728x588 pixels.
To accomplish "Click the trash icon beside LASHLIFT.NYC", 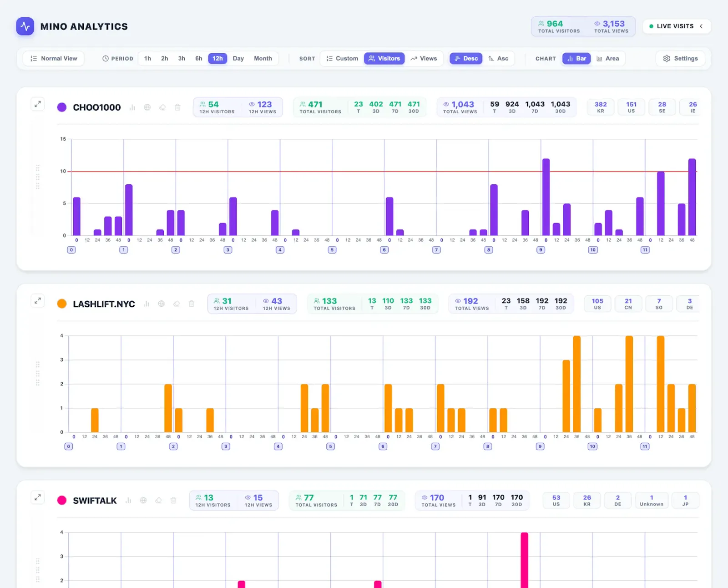I will point(192,304).
